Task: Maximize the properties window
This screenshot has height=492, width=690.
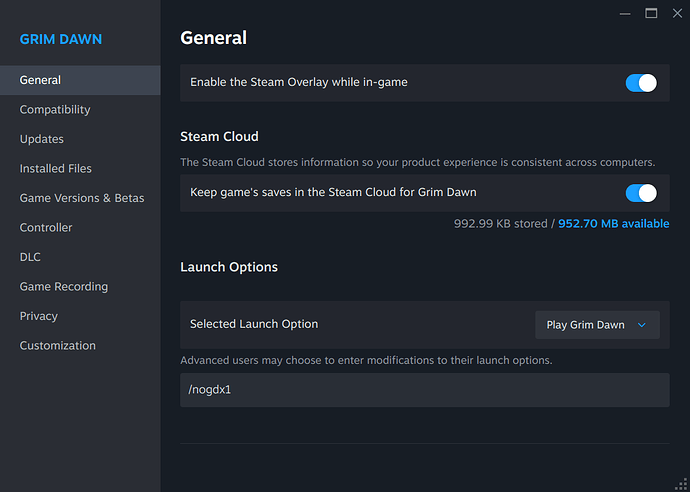Action: (651, 14)
